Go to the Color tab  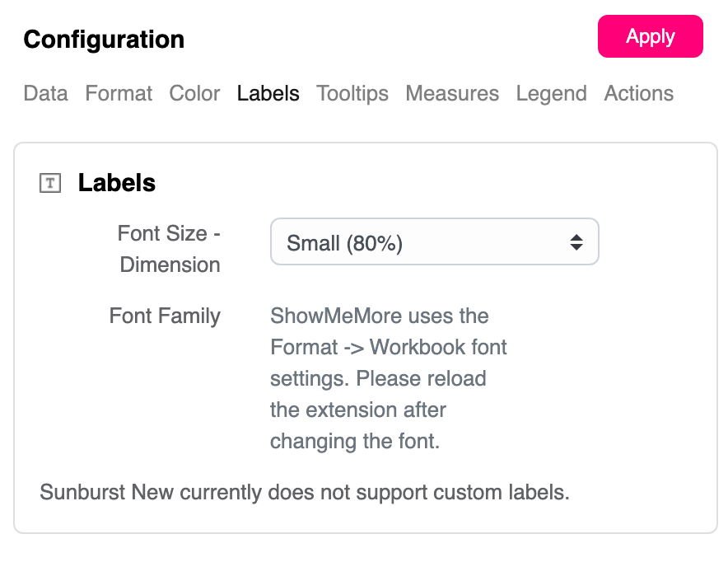point(194,93)
